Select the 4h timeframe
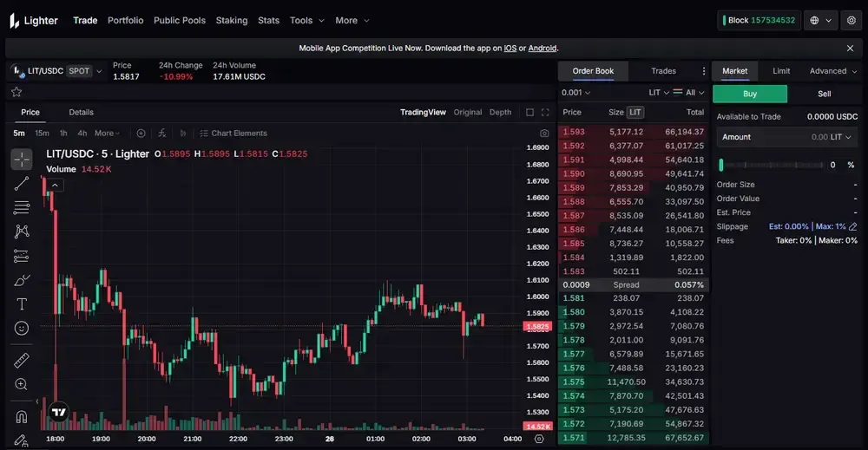 pos(82,134)
